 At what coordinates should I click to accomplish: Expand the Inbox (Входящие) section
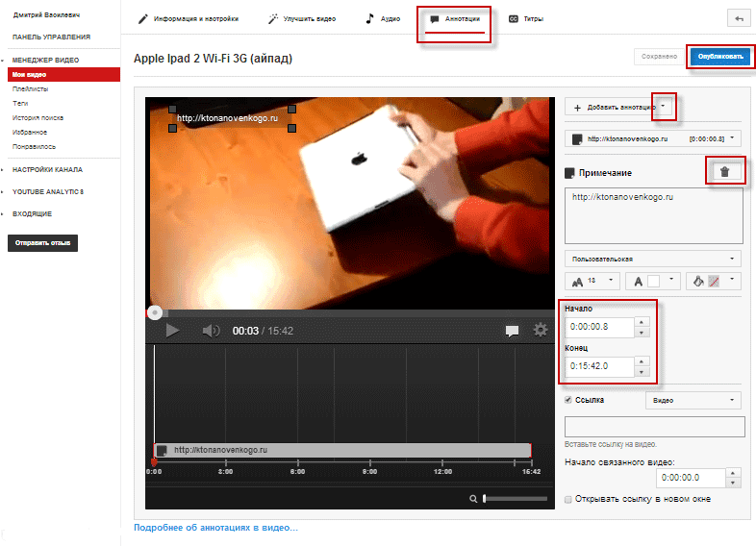click(x=32, y=213)
